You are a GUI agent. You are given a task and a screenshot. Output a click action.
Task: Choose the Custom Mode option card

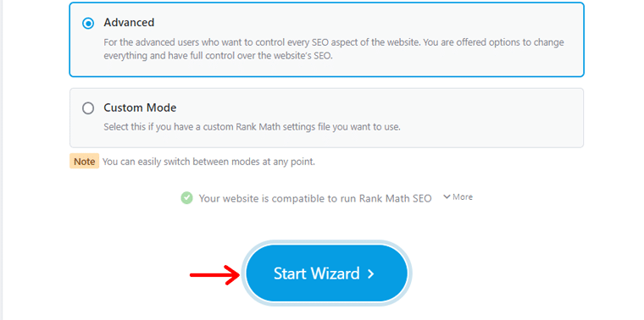326,118
